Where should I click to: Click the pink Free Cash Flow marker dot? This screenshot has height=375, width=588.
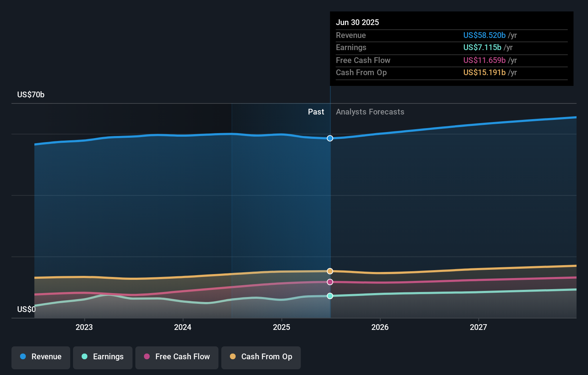click(x=330, y=282)
